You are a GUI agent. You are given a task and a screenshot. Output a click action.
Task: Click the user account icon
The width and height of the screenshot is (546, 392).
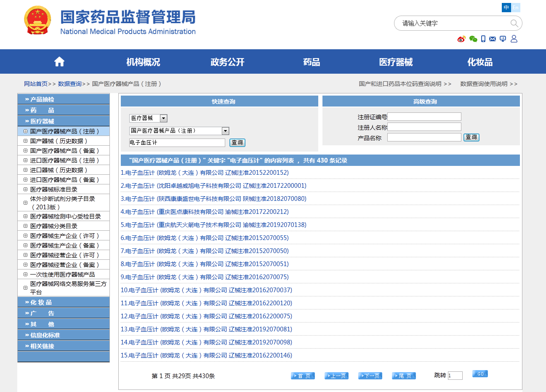coord(514,39)
